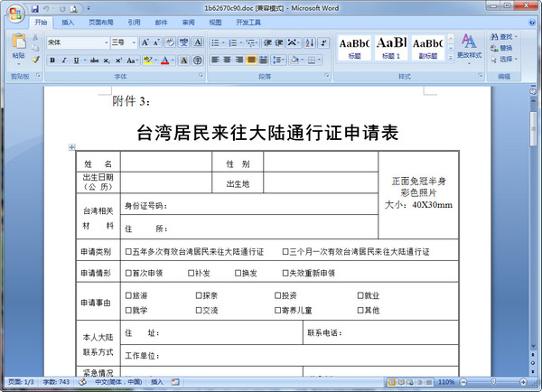Click the enclosed character (字) circle icon
The height and width of the screenshot is (392, 542).
tap(197, 61)
